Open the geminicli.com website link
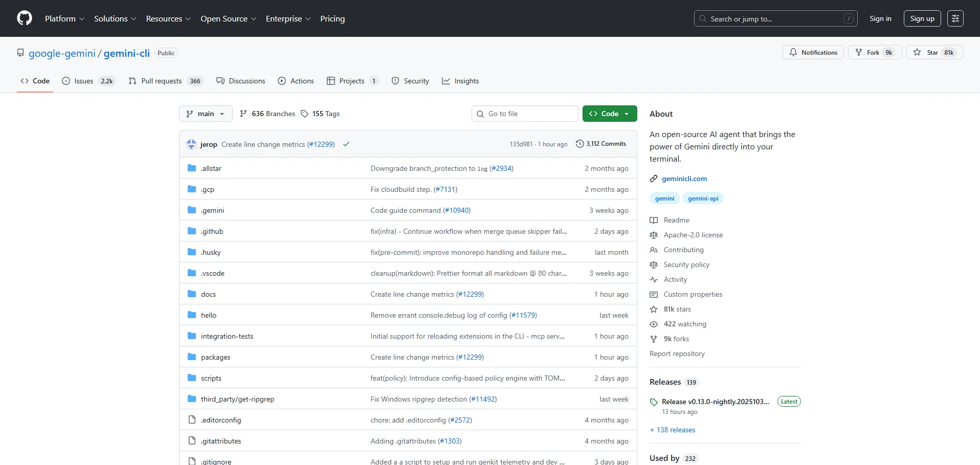Screen dimensions: 980x465 click(684, 179)
